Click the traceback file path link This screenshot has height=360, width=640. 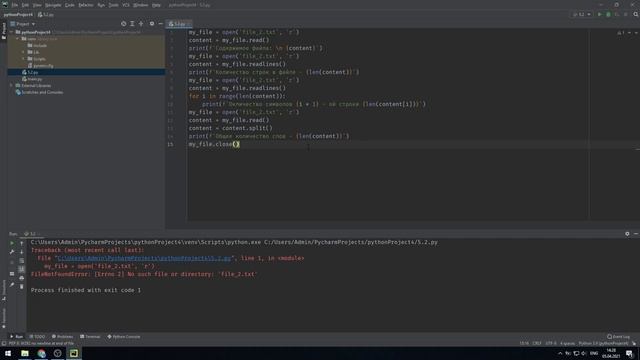pyautogui.click(x=144, y=258)
